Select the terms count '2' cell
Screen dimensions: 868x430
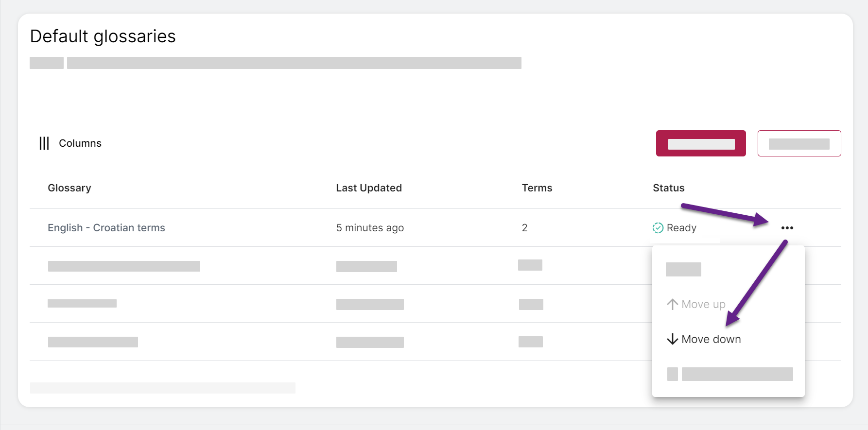point(524,228)
